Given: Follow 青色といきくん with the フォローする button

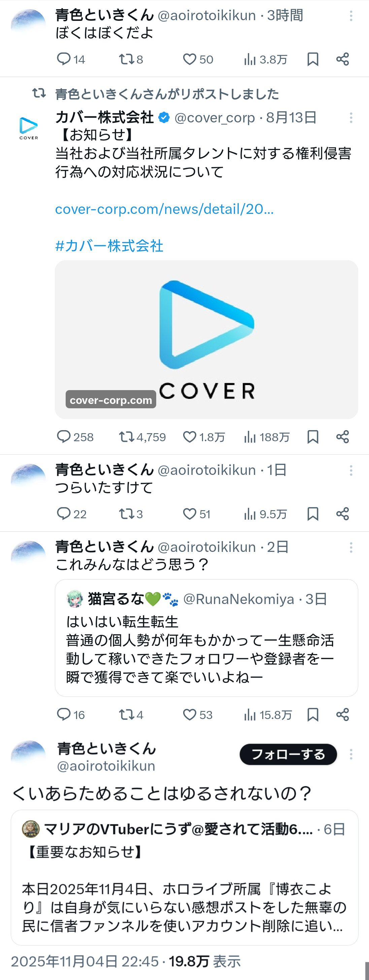Looking at the screenshot, I should click(x=288, y=754).
